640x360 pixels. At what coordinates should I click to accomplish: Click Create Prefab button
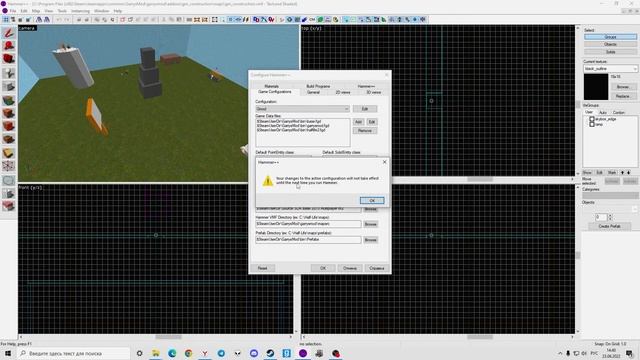[609, 226]
